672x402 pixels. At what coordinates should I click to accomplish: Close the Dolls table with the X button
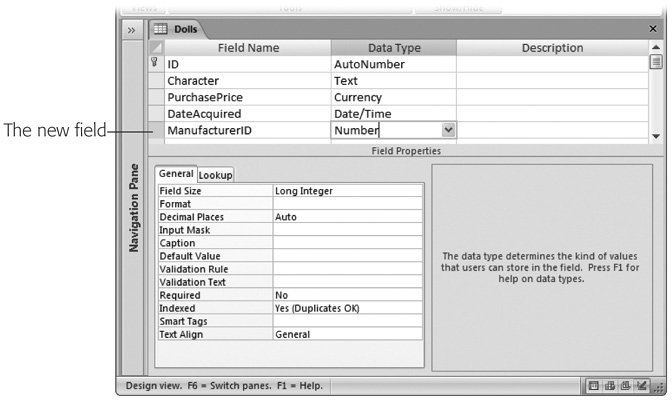(653, 29)
